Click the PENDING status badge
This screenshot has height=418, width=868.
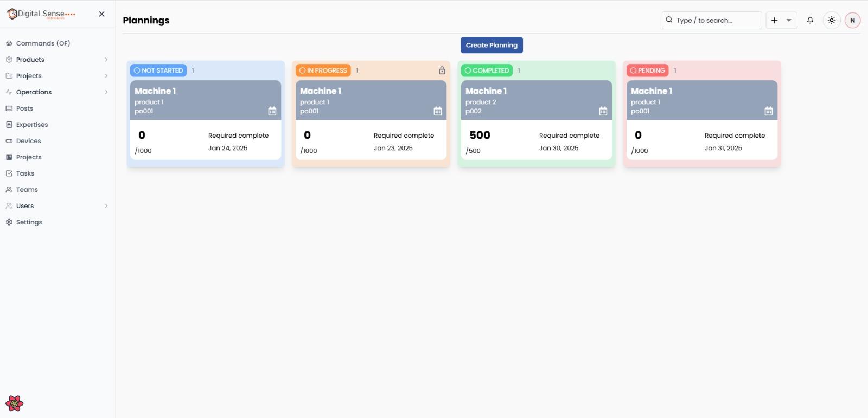[x=648, y=70]
